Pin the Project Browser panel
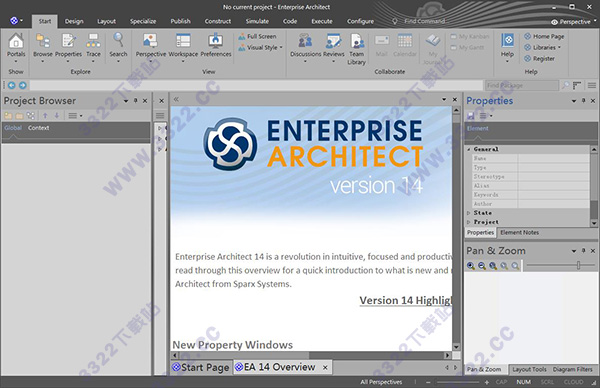Image resolution: width=600 pixels, height=388 pixels. 135,101
